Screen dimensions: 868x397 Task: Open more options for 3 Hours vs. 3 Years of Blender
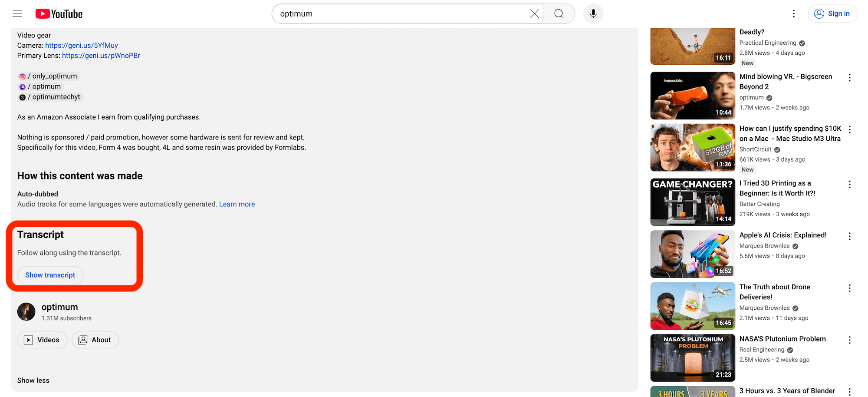point(850,392)
